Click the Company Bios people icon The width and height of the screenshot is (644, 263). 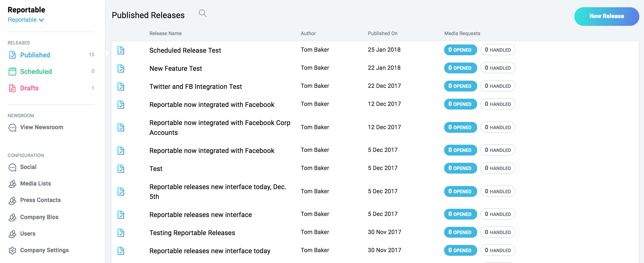(12, 217)
